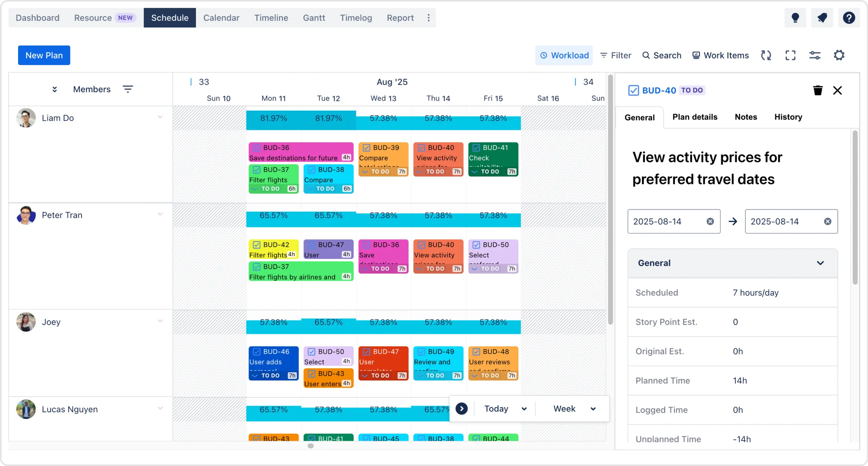This screenshot has width=868, height=466.
Task: Select Liam Do's BUD-38 Compare card
Action: 328,179
